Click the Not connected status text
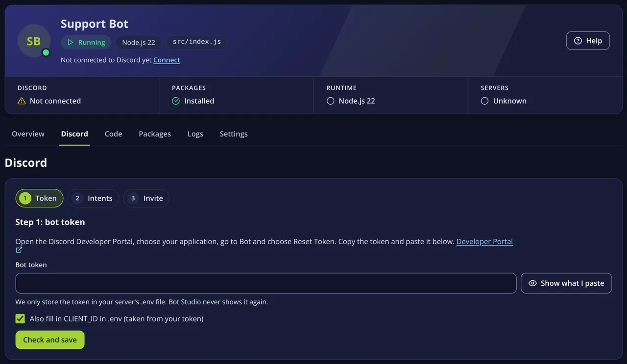 pos(55,101)
